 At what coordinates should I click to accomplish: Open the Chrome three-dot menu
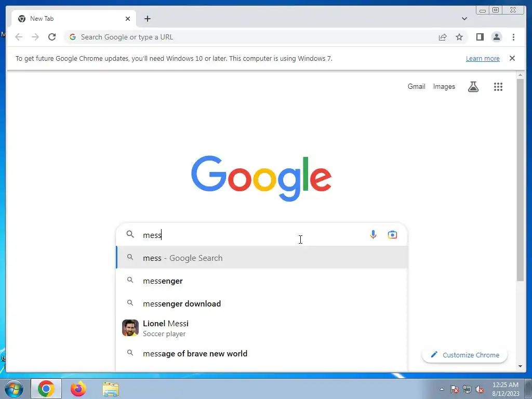513,37
